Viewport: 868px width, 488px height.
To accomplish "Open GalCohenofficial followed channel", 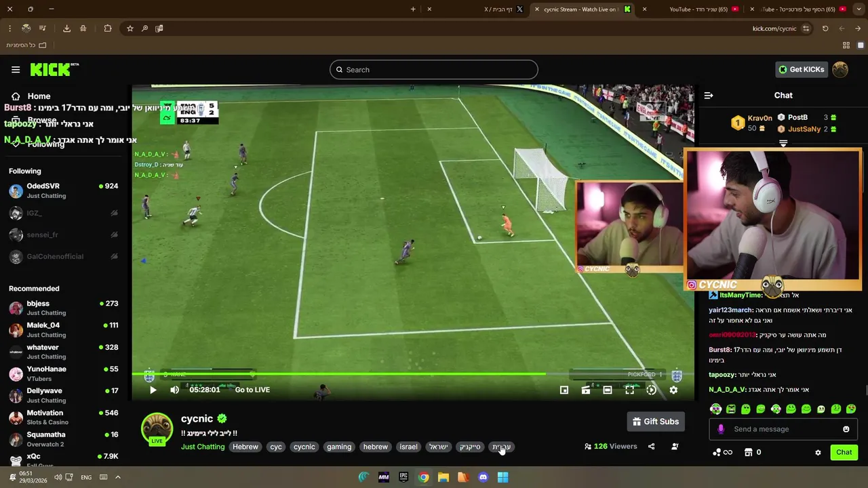I will [64, 257].
